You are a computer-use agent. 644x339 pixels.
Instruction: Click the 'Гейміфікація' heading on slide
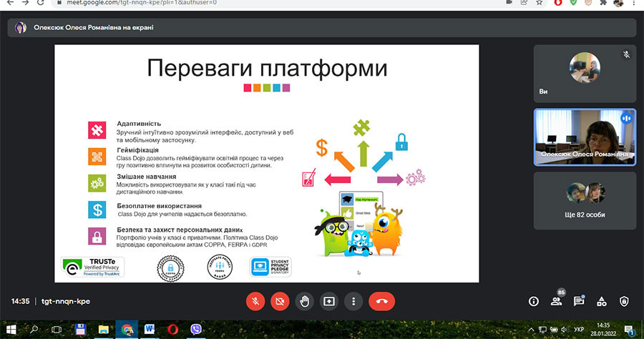click(x=137, y=150)
